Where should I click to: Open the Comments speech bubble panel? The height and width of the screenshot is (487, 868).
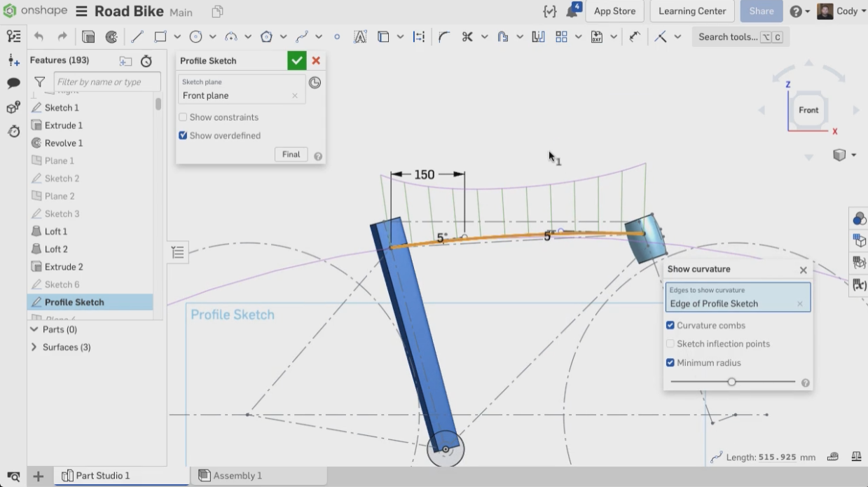(x=13, y=83)
